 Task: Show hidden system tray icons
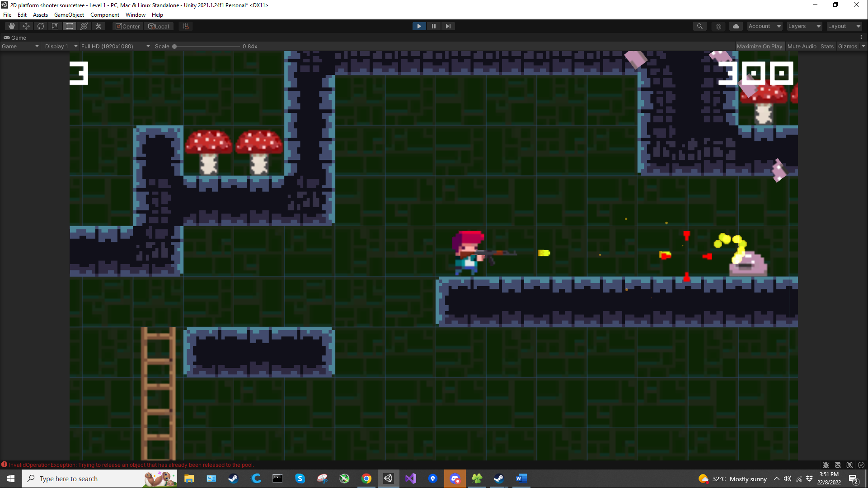[x=776, y=479]
